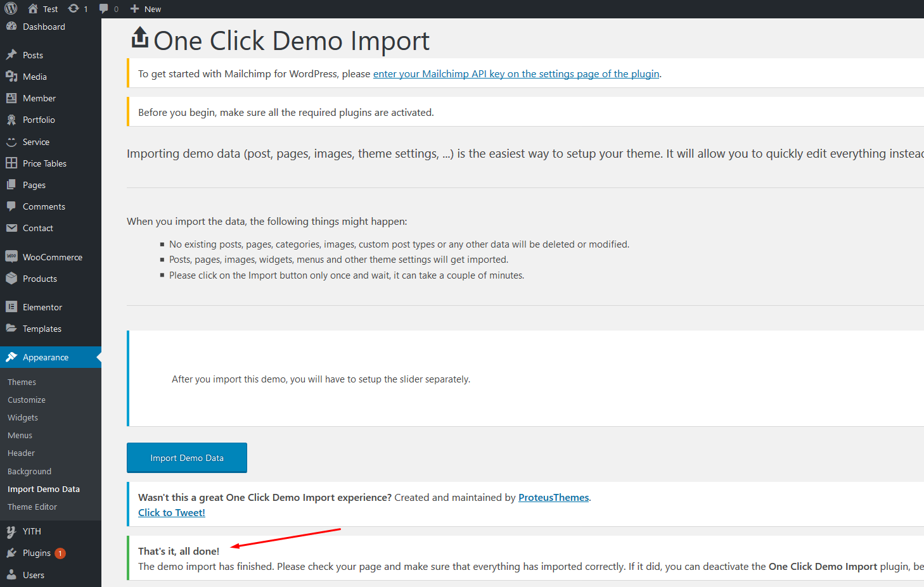Click the Media library icon
The image size is (924, 587).
click(x=11, y=77)
